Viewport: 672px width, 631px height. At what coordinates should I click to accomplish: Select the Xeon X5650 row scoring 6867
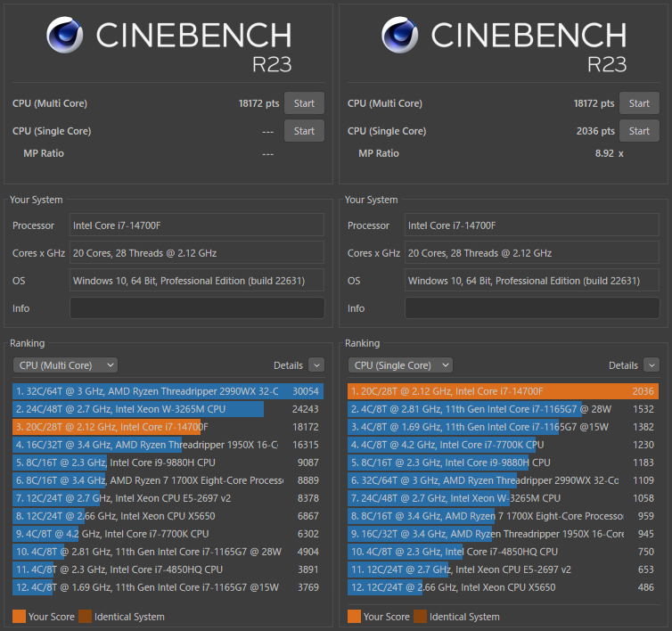168,516
